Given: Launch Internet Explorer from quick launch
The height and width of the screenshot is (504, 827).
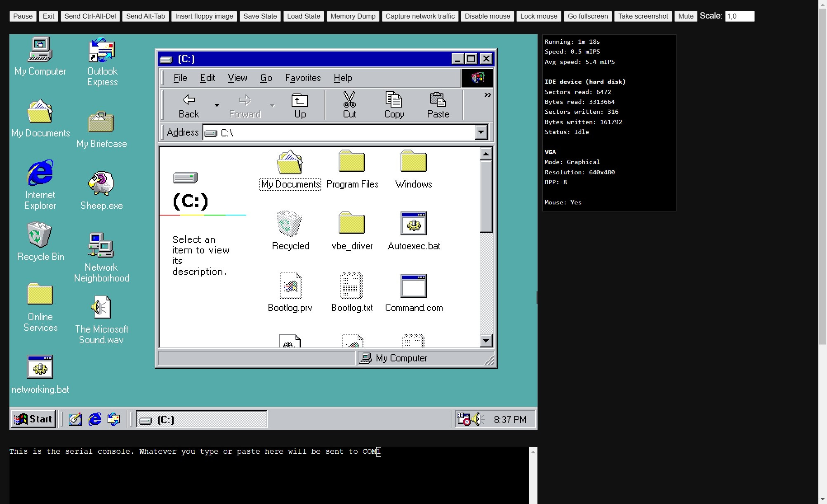Looking at the screenshot, I should [x=95, y=419].
